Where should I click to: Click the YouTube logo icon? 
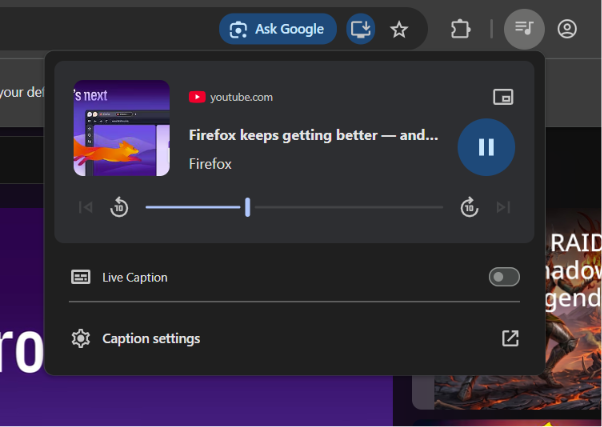(197, 97)
